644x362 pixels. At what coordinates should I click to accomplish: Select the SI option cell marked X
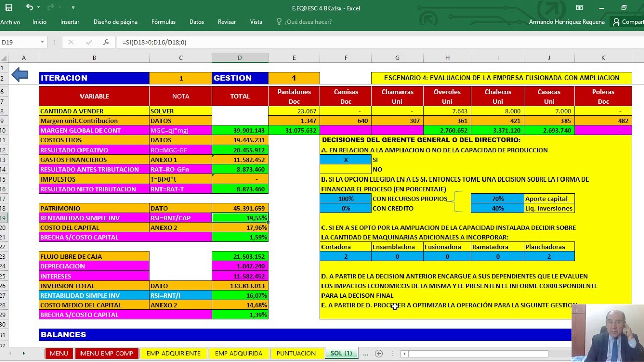pyautogui.click(x=346, y=160)
